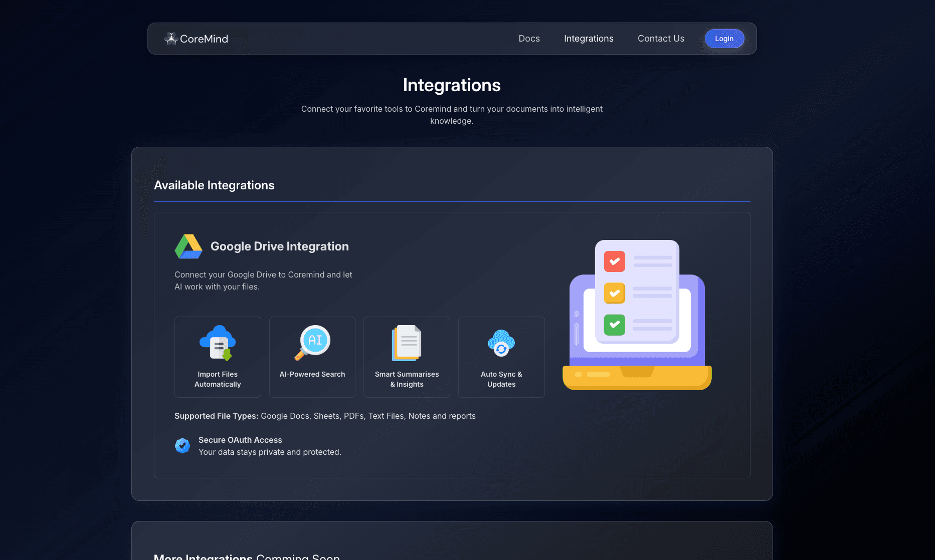
Task: Click the More Integrations Comming Soon heading
Action: (x=247, y=556)
